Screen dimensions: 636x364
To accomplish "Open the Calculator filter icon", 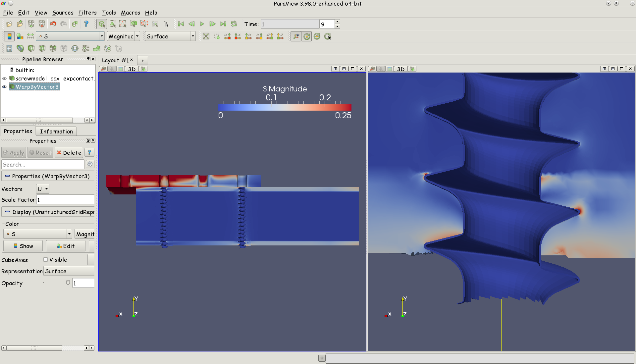I will 9,49.
